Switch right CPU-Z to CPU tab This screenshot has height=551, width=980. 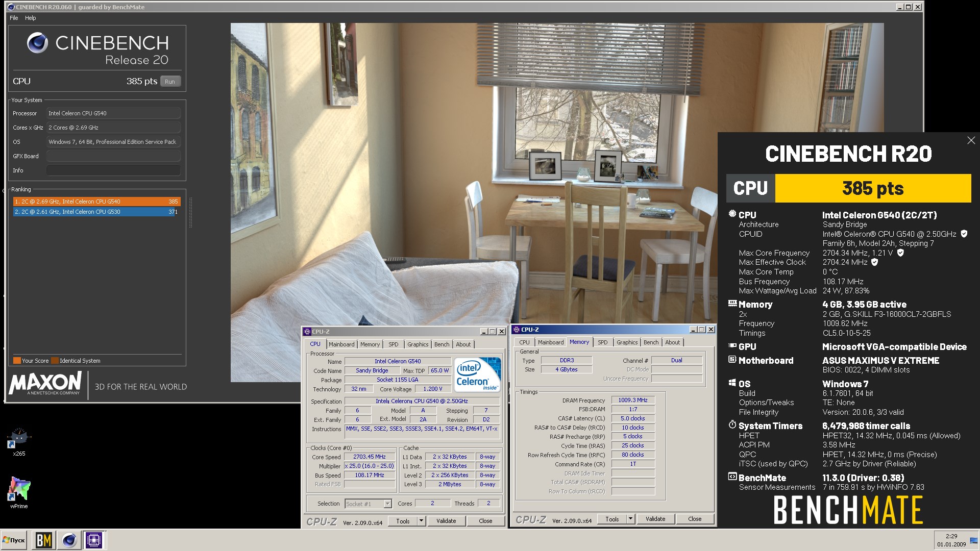(x=524, y=342)
